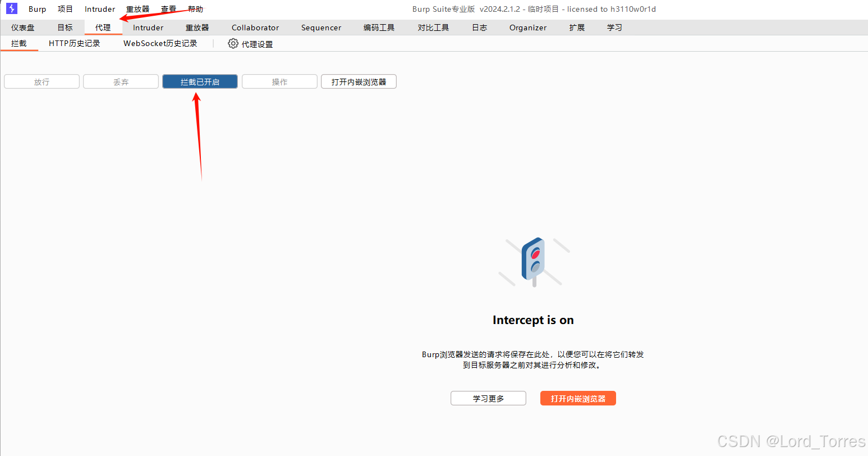The image size is (868, 456).
Task: Open the HTTP历史记录 sub-tab
Action: tap(75, 43)
